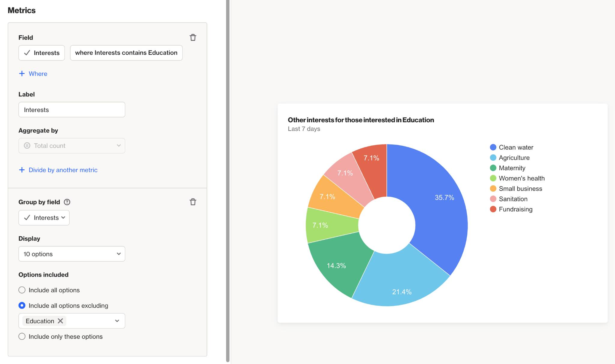Click the Fundraising legend color dot
Viewport: 615px width, 364px height.
click(493, 209)
